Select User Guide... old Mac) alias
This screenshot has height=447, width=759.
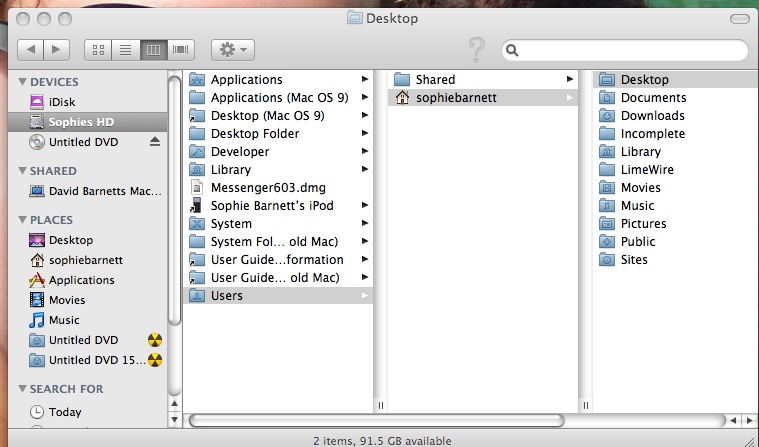[278, 277]
